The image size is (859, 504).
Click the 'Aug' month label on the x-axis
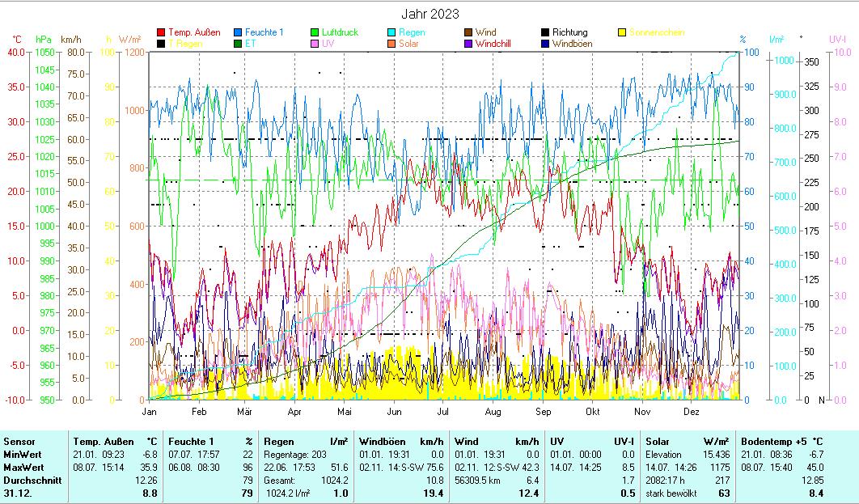pos(493,412)
